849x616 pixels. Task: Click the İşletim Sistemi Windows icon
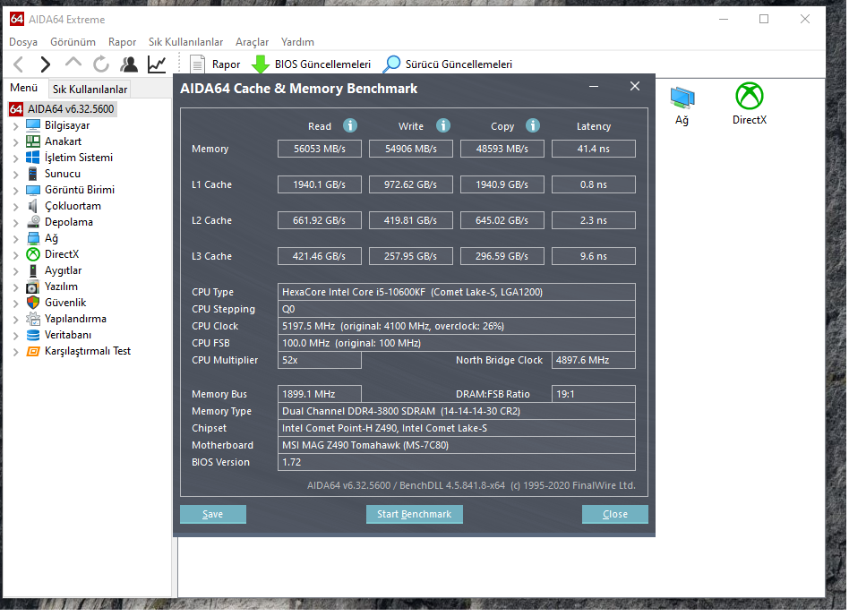(x=33, y=158)
